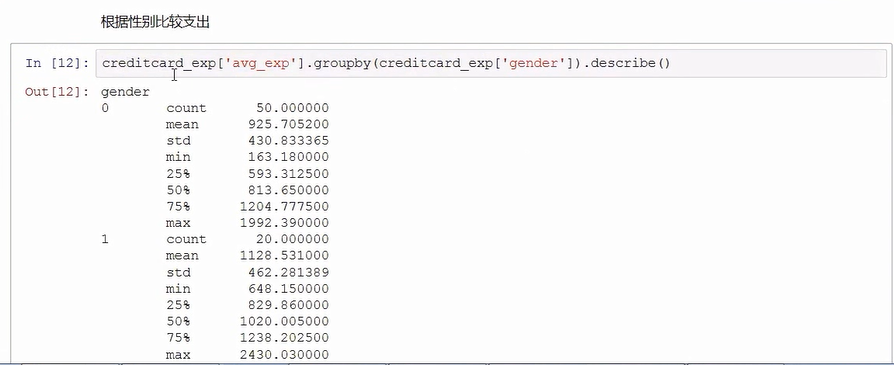This screenshot has width=894, height=365.
Task: Click the std label beside 430.833365
Action: tap(178, 141)
